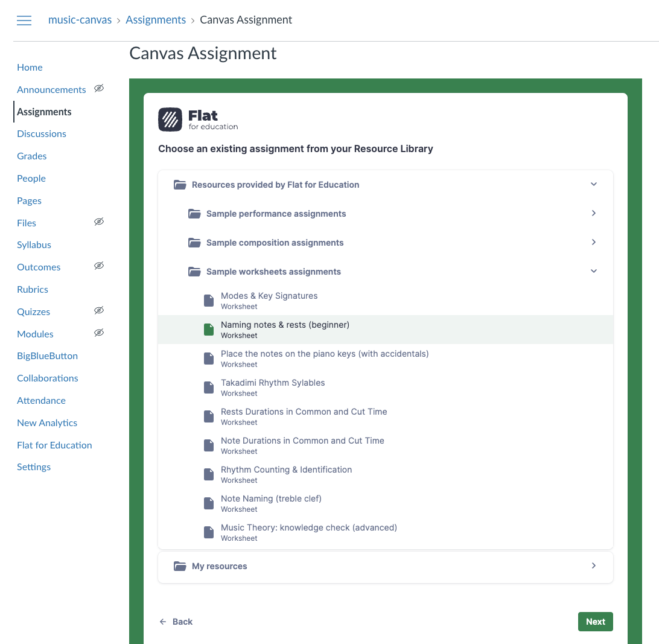
Task: Click the folder icon beside Sample composition assignments
Action: coord(194,241)
